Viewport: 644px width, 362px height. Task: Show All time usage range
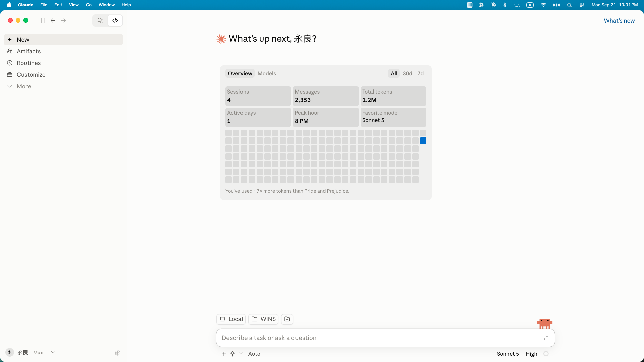tap(394, 73)
